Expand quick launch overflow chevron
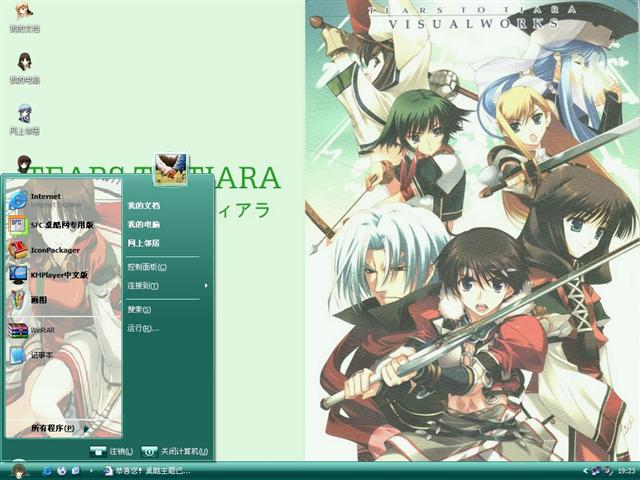 91,471
